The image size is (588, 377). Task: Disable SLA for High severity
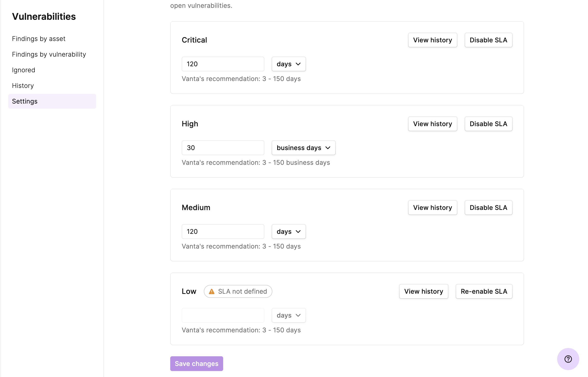point(488,124)
